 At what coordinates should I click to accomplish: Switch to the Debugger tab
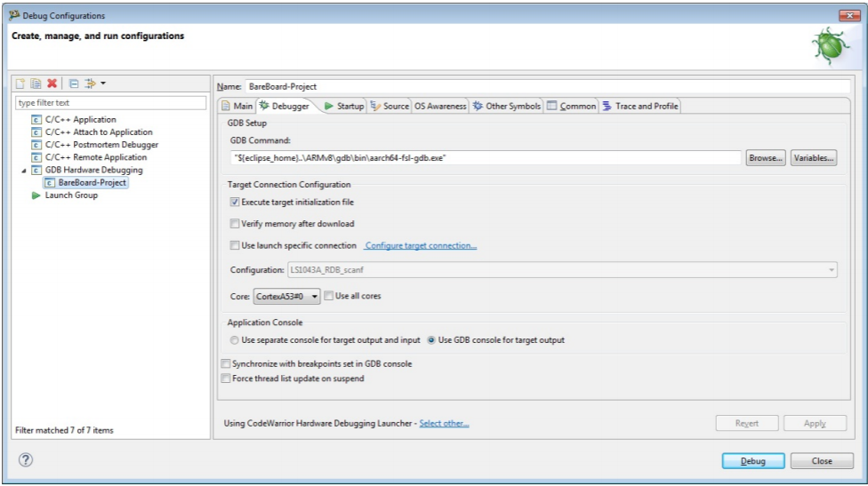tap(285, 106)
